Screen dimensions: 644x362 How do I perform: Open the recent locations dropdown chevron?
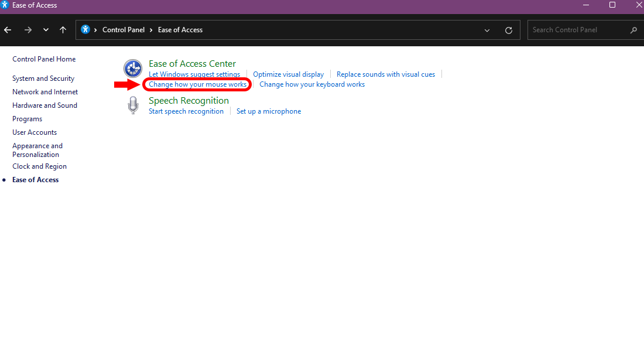point(46,30)
